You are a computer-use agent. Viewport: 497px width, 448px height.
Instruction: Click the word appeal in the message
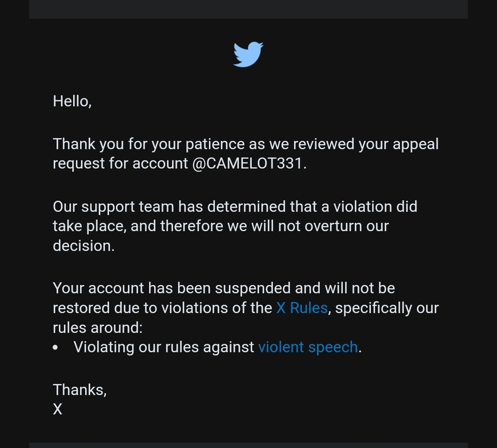415,144
